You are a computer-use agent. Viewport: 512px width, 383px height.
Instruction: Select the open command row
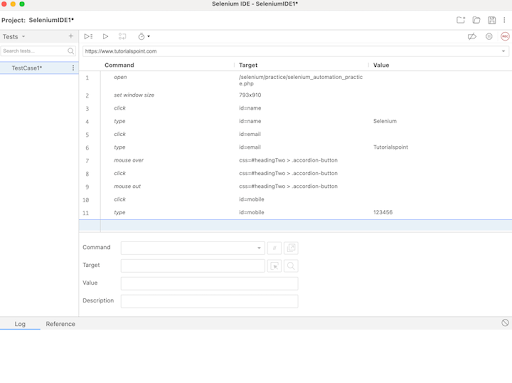pyautogui.click(x=295, y=80)
